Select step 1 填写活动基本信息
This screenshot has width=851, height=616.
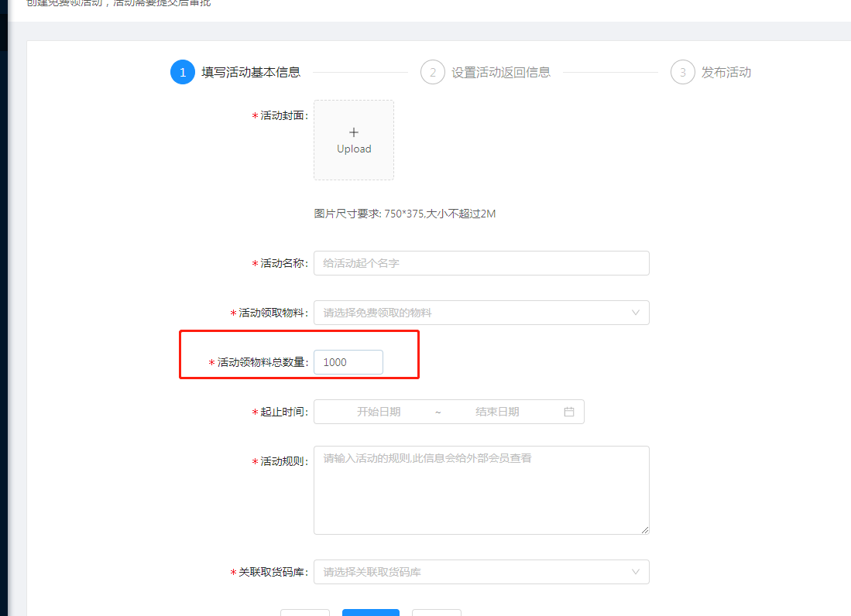point(235,72)
